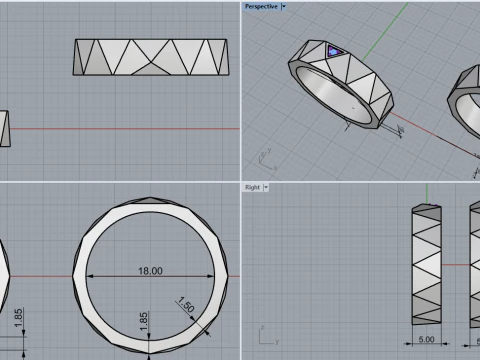Select the ring side profile above 5.00 dimension
Screen dimensions: 480x360
coord(427,264)
